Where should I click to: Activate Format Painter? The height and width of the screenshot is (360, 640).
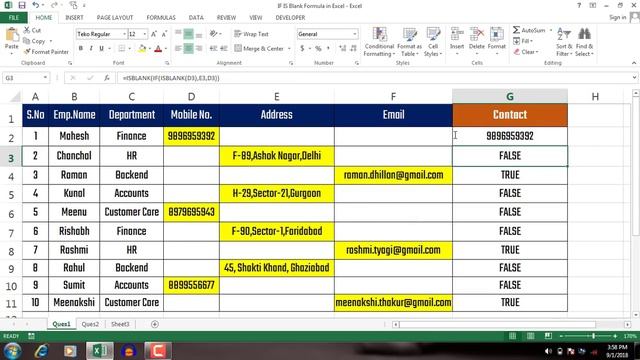pyautogui.click(x=46, y=52)
